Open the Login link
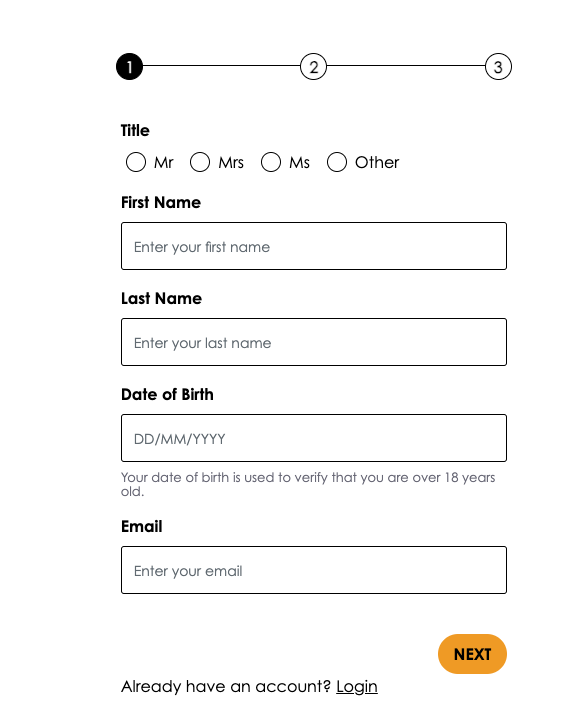The image size is (574, 721). click(357, 687)
